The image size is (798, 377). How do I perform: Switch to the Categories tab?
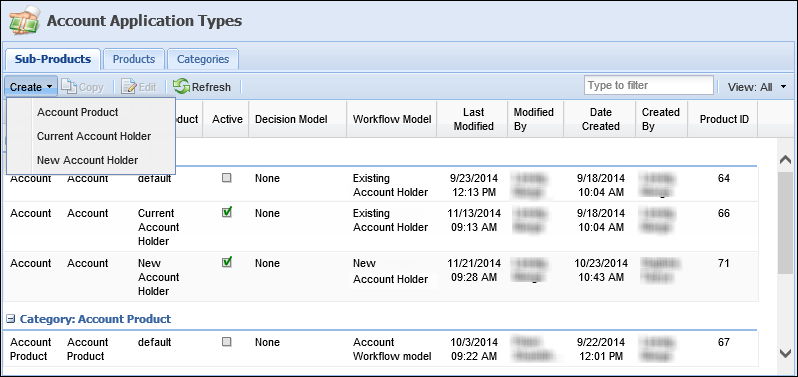pos(203,59)
